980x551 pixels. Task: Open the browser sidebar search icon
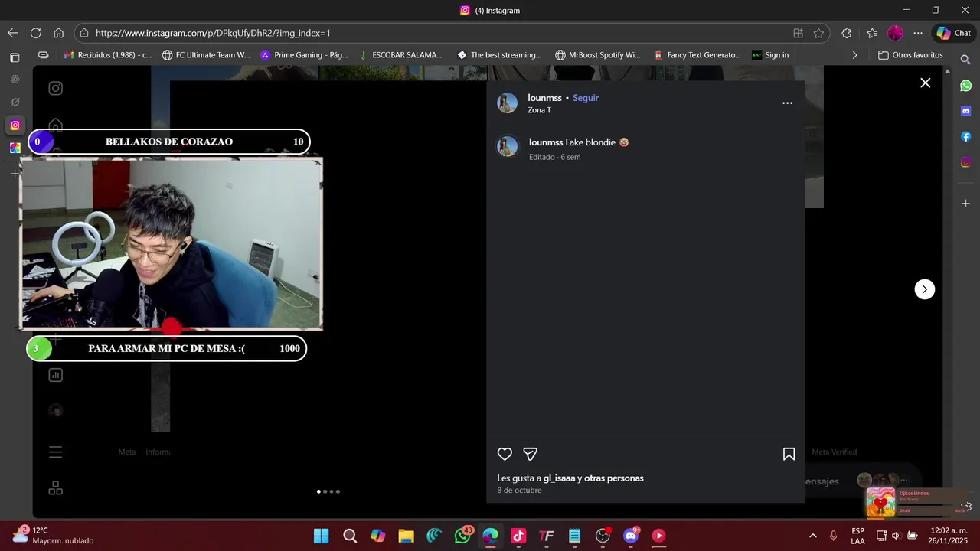[965, 59]
